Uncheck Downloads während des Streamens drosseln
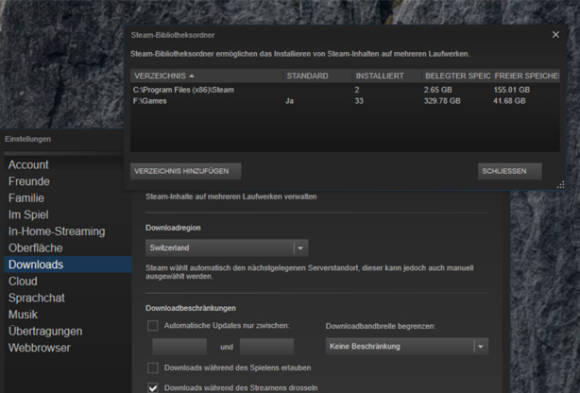The image size is (580, 393). 153,388
